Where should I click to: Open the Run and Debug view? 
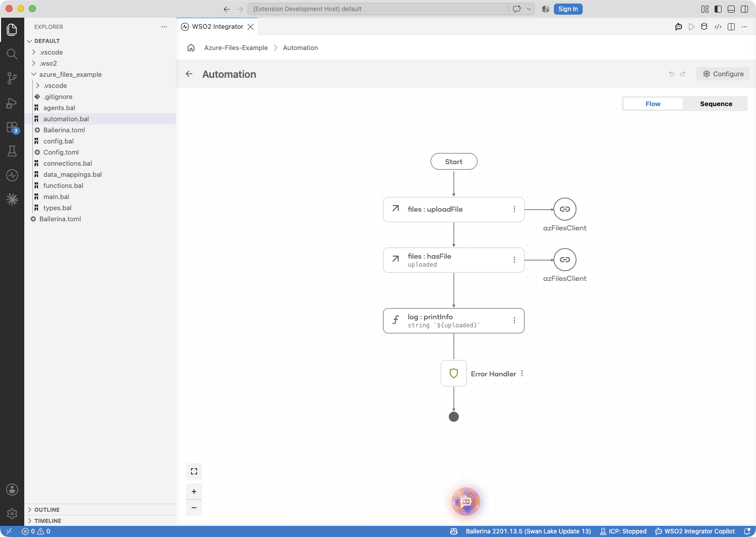coord(12,103)
